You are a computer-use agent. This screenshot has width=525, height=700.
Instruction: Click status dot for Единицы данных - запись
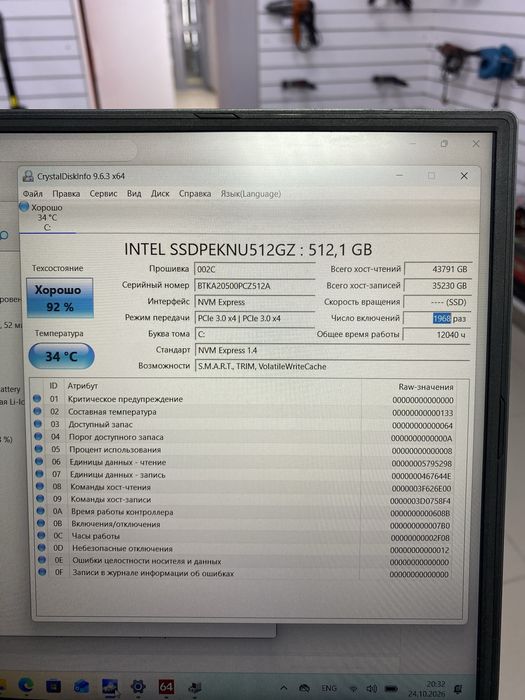click(40, 474)
